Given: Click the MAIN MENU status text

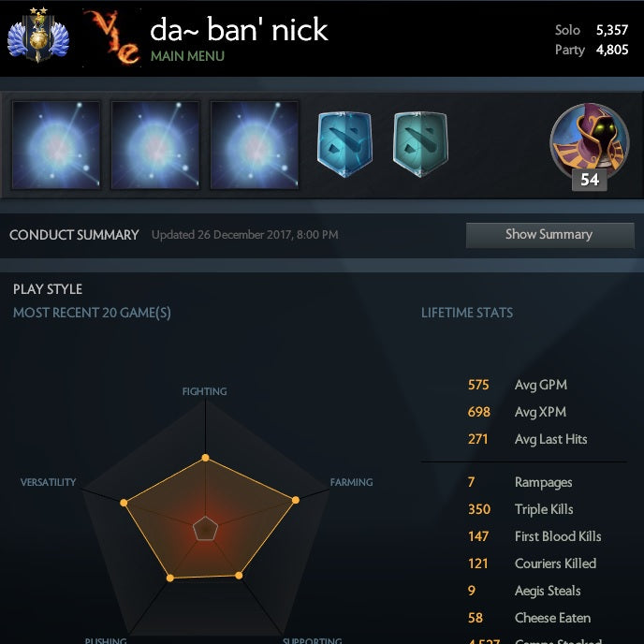Looking at the screenshot, I should click(x=187, y=56).
